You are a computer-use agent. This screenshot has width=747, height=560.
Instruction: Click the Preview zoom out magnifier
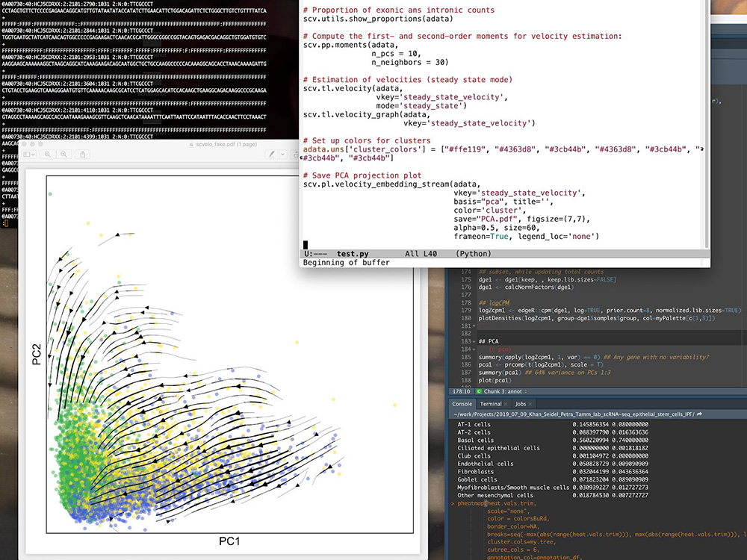[x=49, y=154]
